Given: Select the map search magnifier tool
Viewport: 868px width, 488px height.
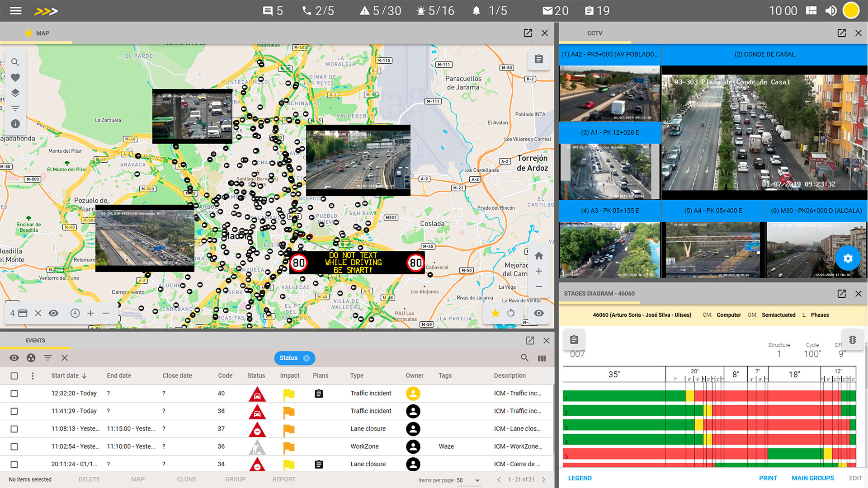Looking at the screenshot, I should click(15, 62).
